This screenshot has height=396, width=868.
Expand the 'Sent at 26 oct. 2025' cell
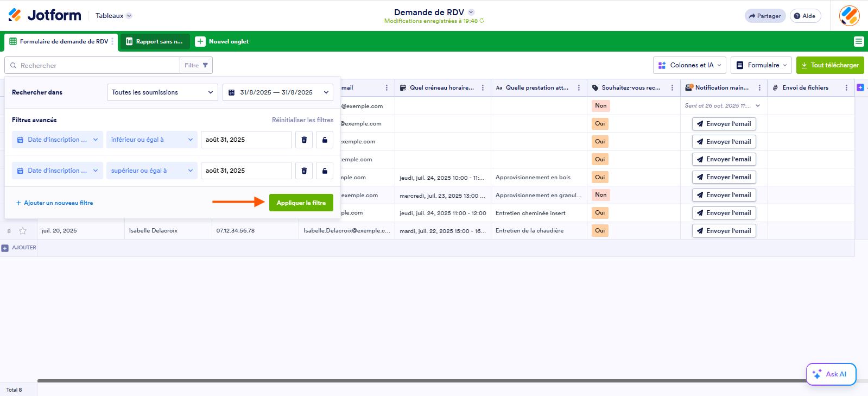click(758, 106)
